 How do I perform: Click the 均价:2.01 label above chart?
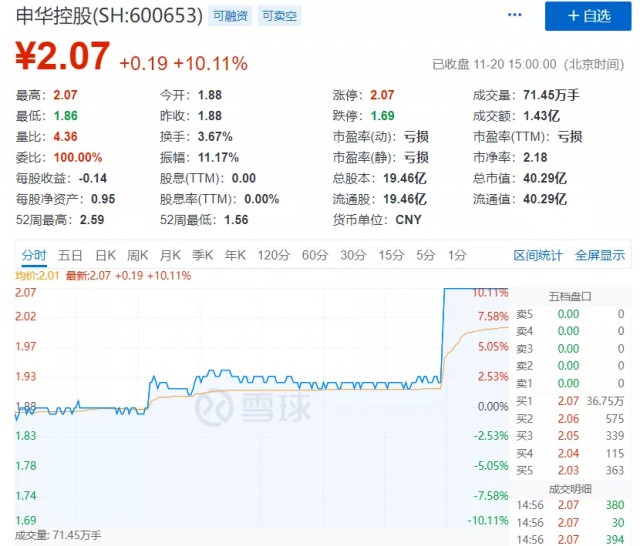[x=37, y=276]
